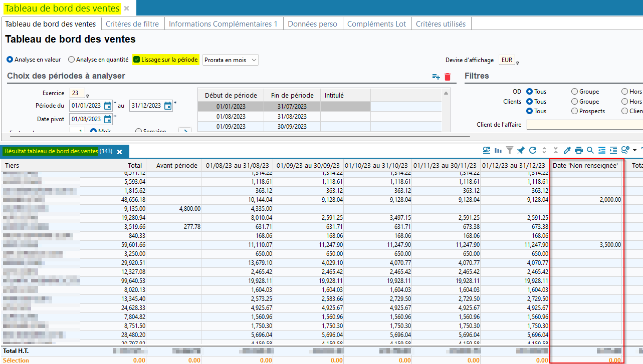Switch to the Critères de filtre tab
643x364 pixels.
coord(132,24)
